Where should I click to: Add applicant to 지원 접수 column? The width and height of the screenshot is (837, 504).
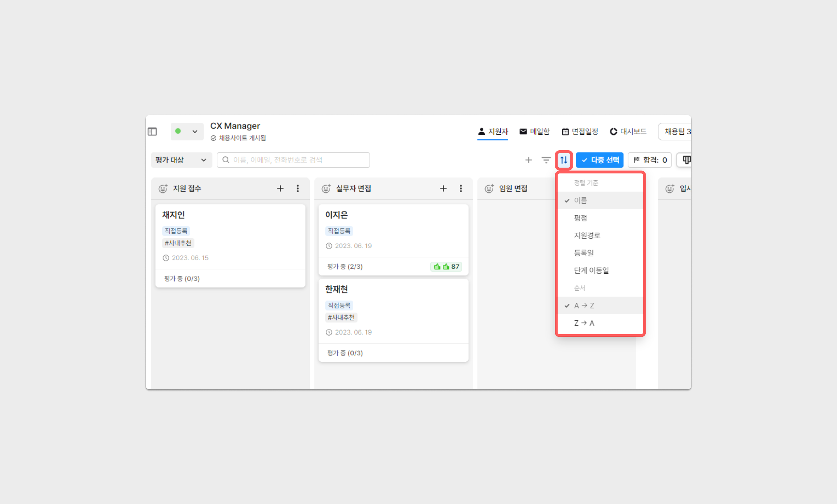pos(280,188)
